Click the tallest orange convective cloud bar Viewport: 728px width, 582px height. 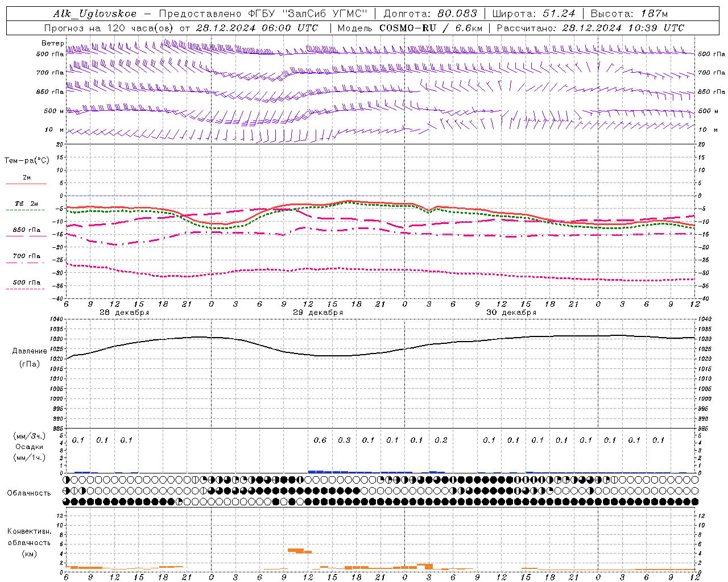[x=296, y=550]
